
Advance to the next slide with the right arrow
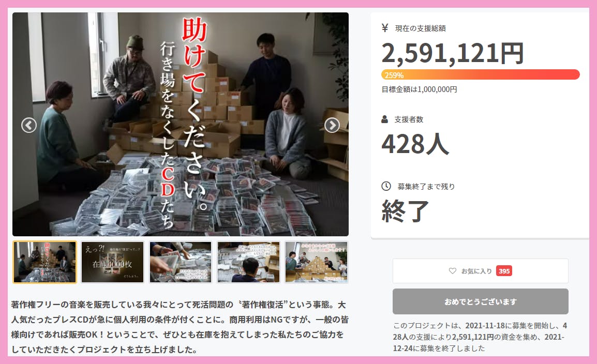332,125
